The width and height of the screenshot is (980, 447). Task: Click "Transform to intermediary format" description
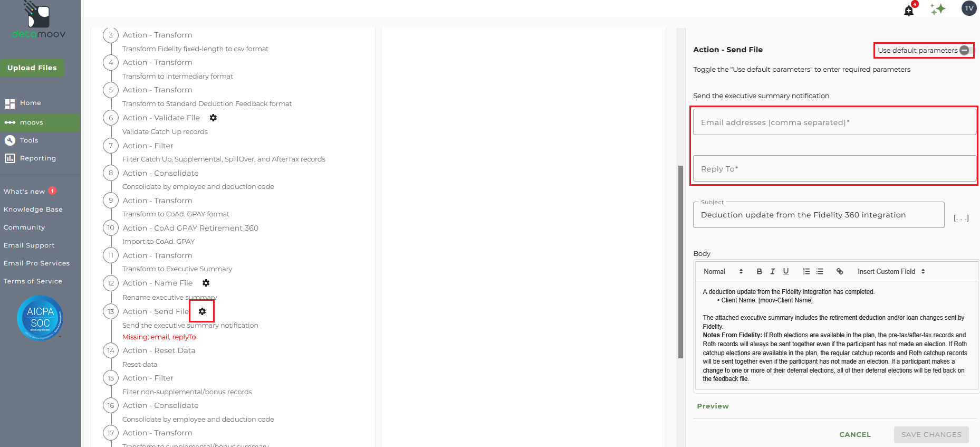[178, 77]
